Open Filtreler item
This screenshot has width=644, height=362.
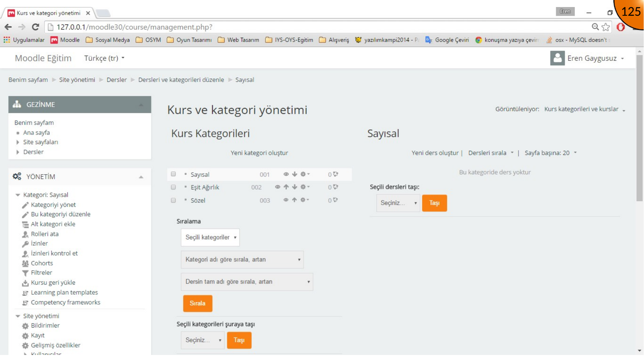coord(42,273)
